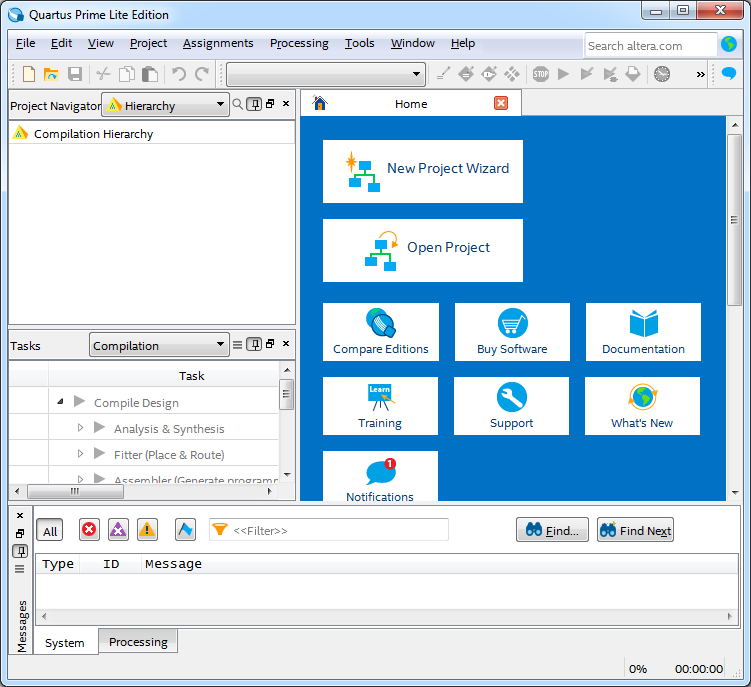Toggle the All messages filter button
This screenshot has width=751, height=687.
(x=50, y=529)
